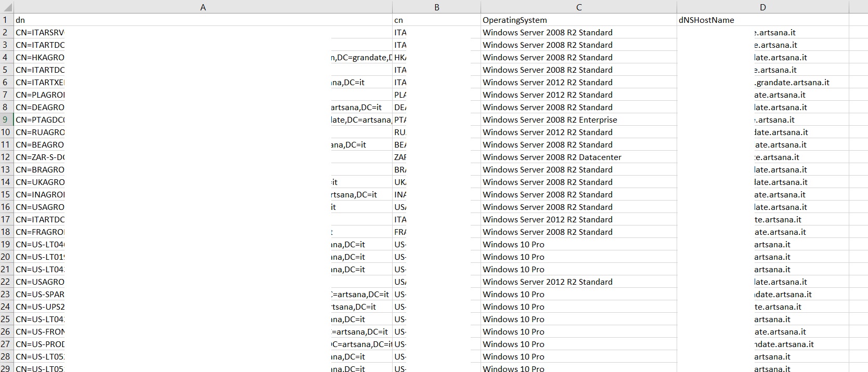Click the Windows Server 2008 R2 Datacenter cell
Screen dimensions: 868x372
pos(578,157)
